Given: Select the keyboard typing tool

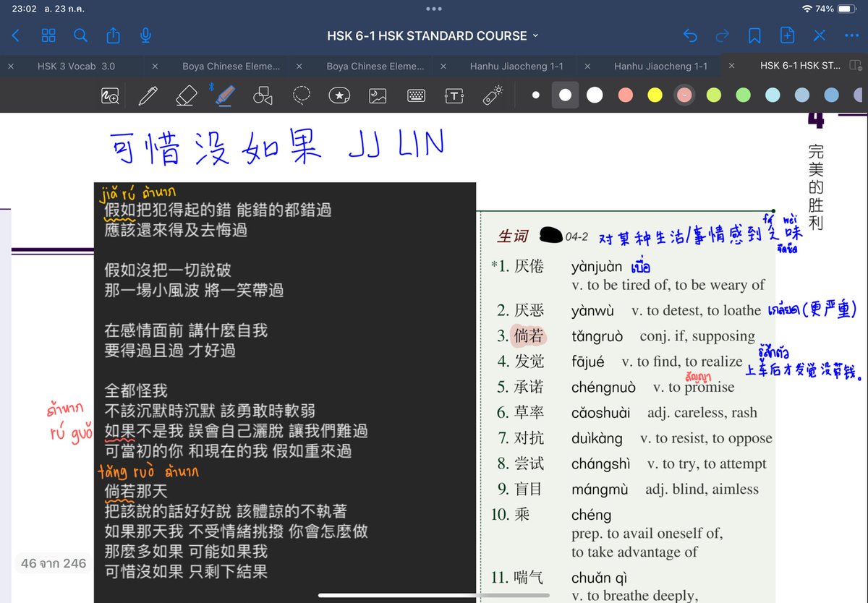Looking at the screenshot, I should pos(416,95).
